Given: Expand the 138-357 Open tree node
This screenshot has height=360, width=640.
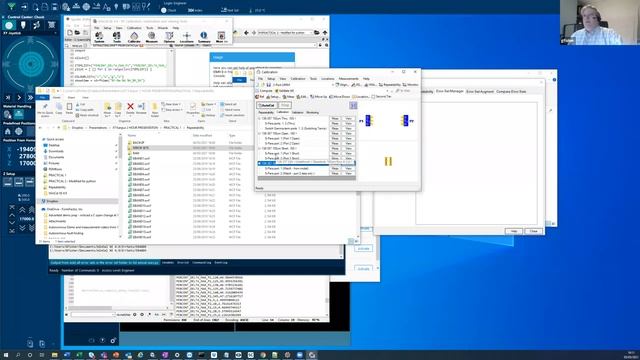Looking at the screenshot, I should pyautogui.click(x=259, y=133).
